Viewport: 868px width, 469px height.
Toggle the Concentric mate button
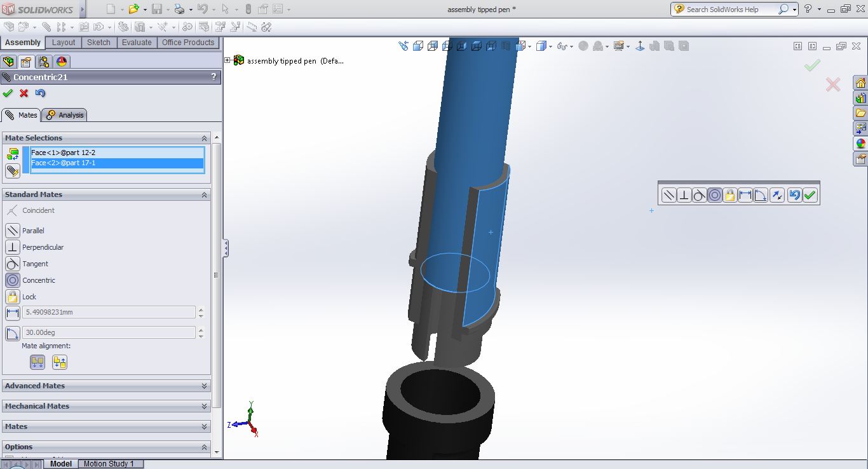13,280
